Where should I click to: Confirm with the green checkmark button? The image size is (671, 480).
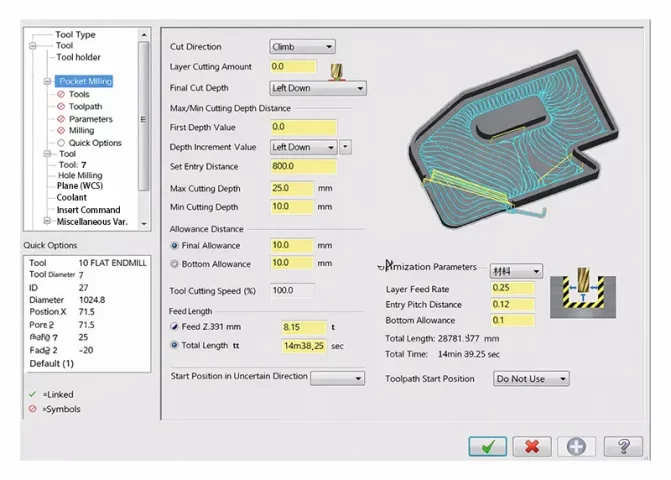coord(487,447)
